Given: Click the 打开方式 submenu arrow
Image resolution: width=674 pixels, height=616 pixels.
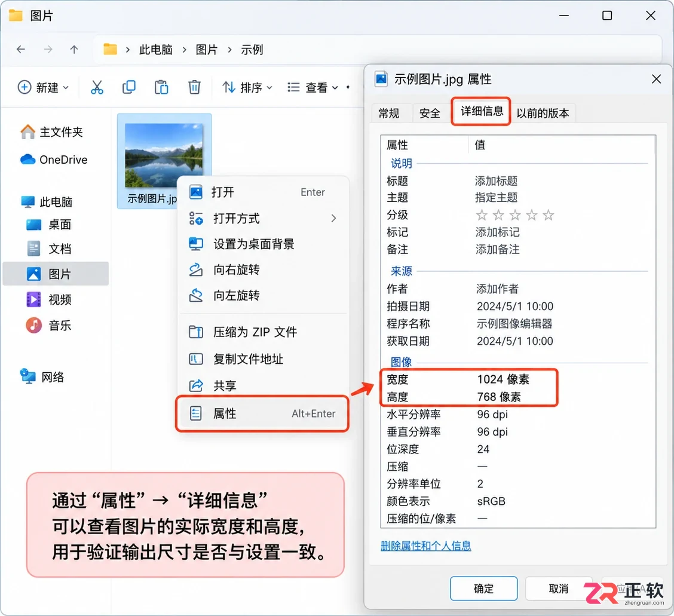Looking at the screenshot, I should (333, 218).
